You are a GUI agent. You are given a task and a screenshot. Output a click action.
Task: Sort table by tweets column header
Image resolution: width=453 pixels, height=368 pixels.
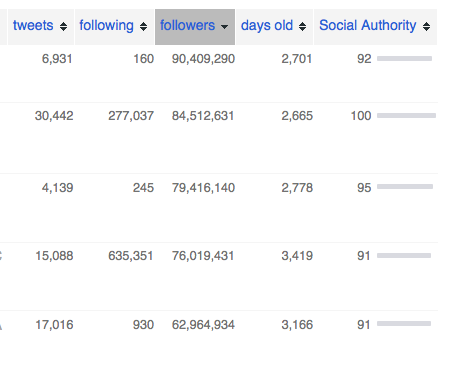(x=33, y=26)
